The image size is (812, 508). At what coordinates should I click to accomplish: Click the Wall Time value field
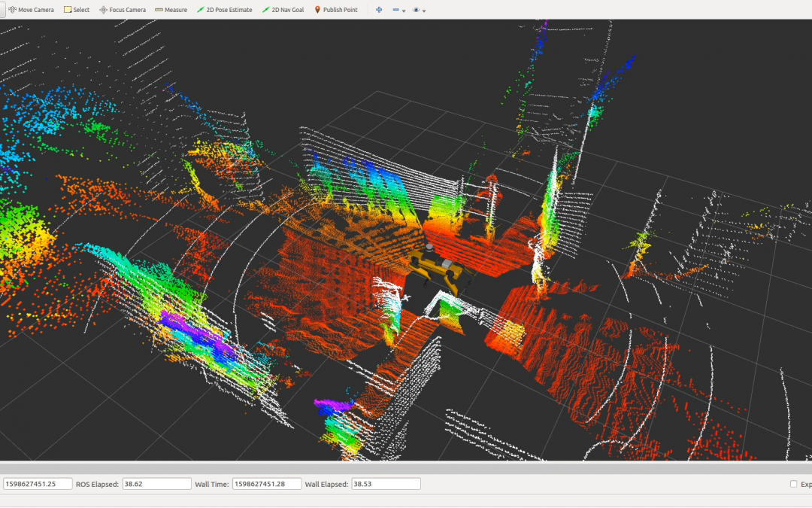pos(267,484)
